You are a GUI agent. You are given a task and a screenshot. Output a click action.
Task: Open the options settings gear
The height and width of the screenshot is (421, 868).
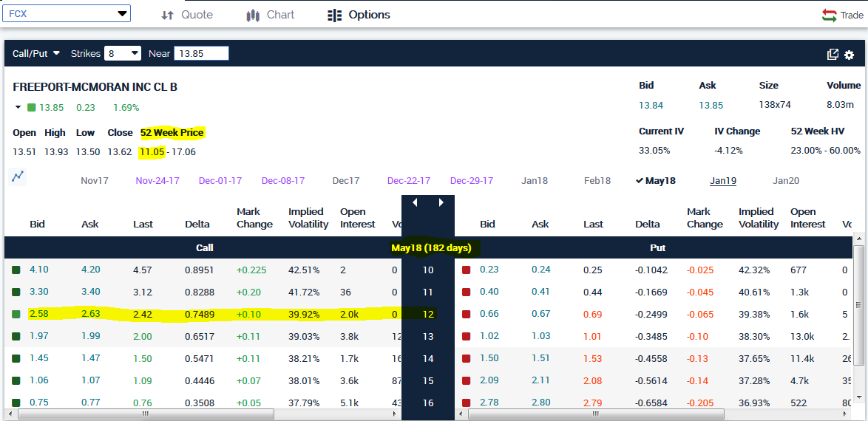pos(849,55)
